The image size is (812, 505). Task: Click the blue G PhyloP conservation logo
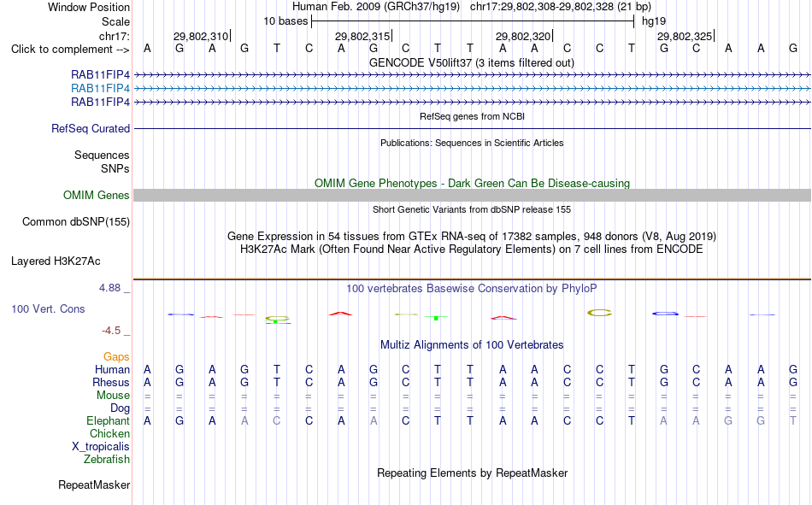pyautogui.click(x=665, y=314)
